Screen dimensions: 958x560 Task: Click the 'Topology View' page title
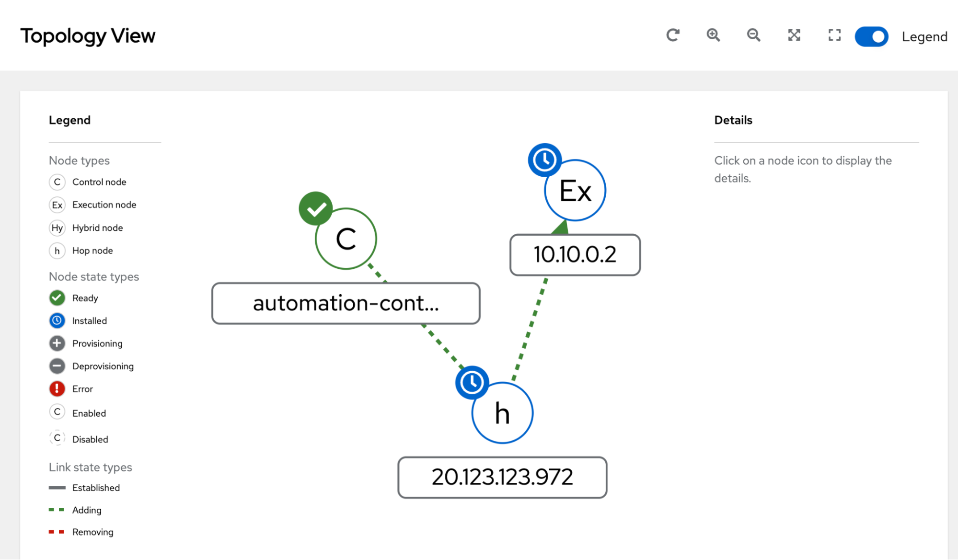coord(88,36)
